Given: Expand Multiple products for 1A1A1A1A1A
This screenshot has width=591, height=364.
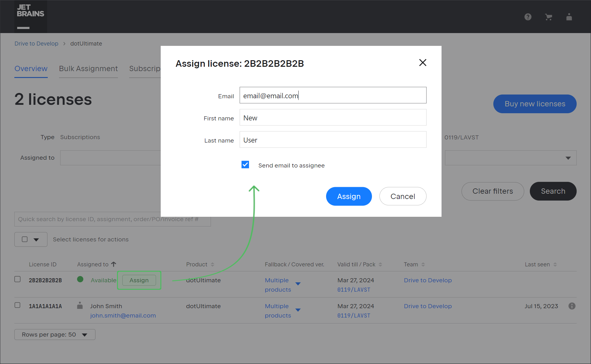Looking at the screenshot, I should coord(298,310).
